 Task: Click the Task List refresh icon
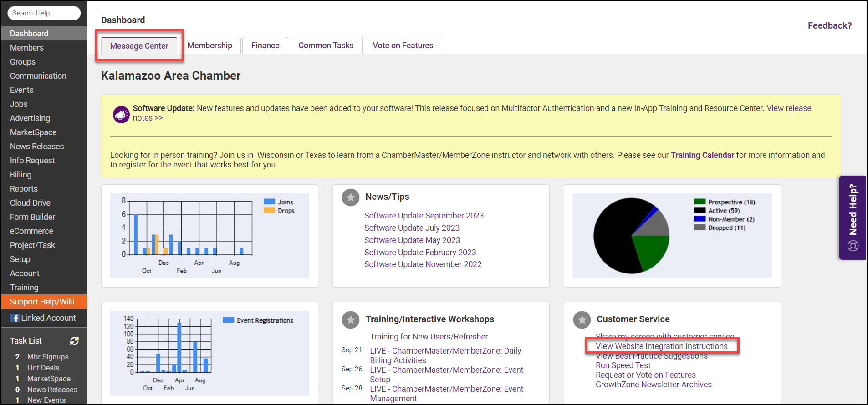tap(74, 341)
